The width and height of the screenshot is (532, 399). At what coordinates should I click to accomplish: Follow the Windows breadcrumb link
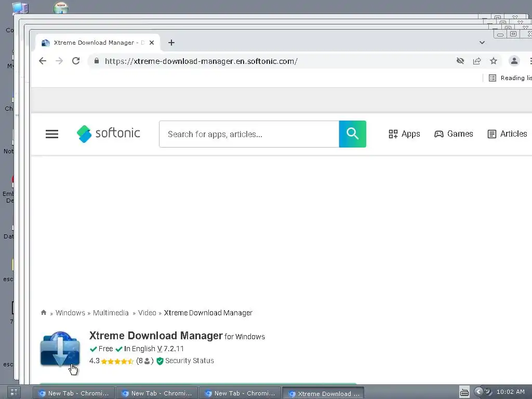tap(70, 313)
